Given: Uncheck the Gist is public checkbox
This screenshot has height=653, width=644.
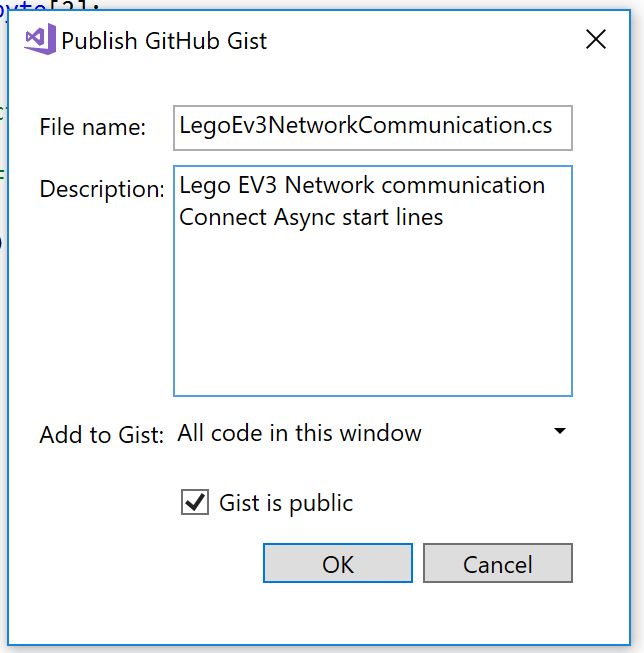Looking at the screenshot, I should pyautogui.click(x=195, y=502).
